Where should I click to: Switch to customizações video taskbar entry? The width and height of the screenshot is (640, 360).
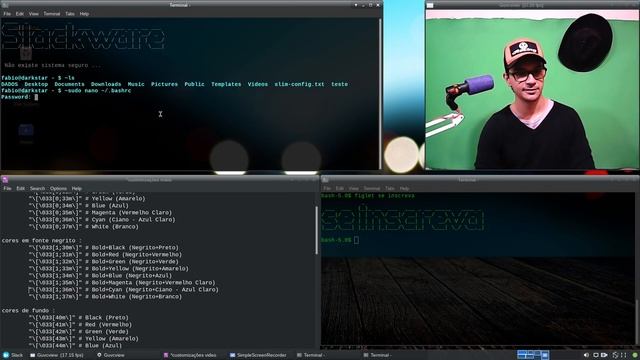click(x=190, y=356)
